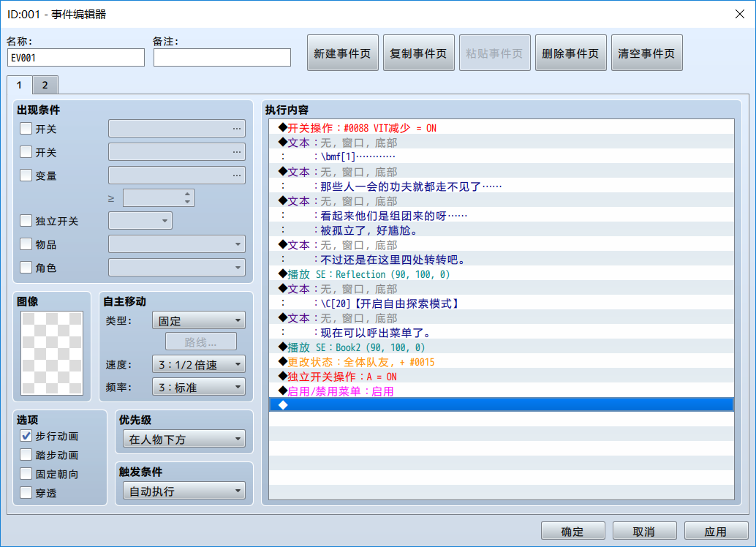Open the 优先级 dropdown showing 在人物下方
Image resolution: width=756 pixels, height=547 pixels.
tap(184, 439)
